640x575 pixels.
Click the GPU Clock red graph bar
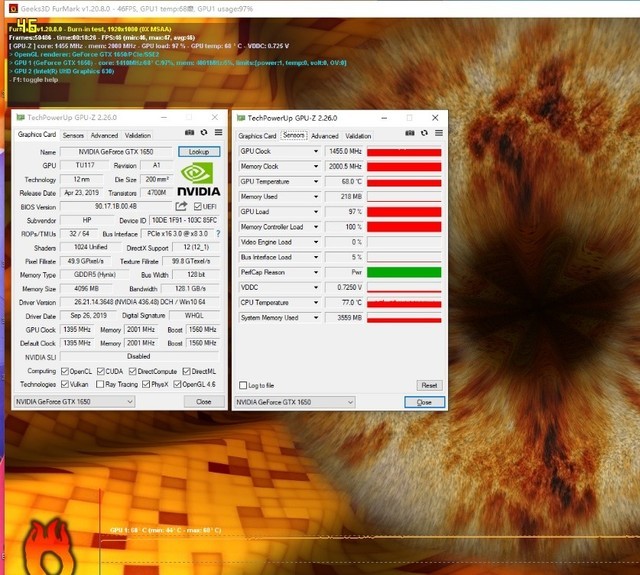tap(404, 152)
